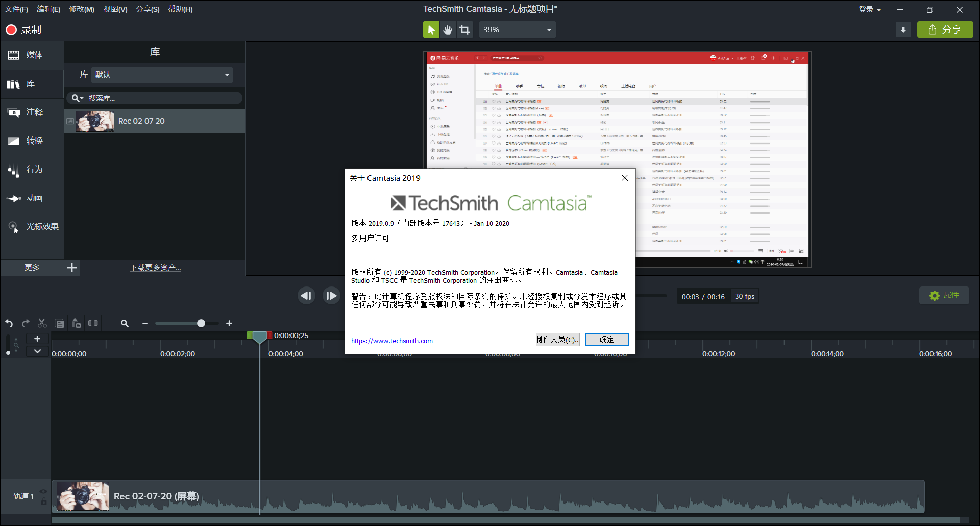Screen dimensions: 980x526
Task: Click the 30 fps indicator
Action: point(744,296)
